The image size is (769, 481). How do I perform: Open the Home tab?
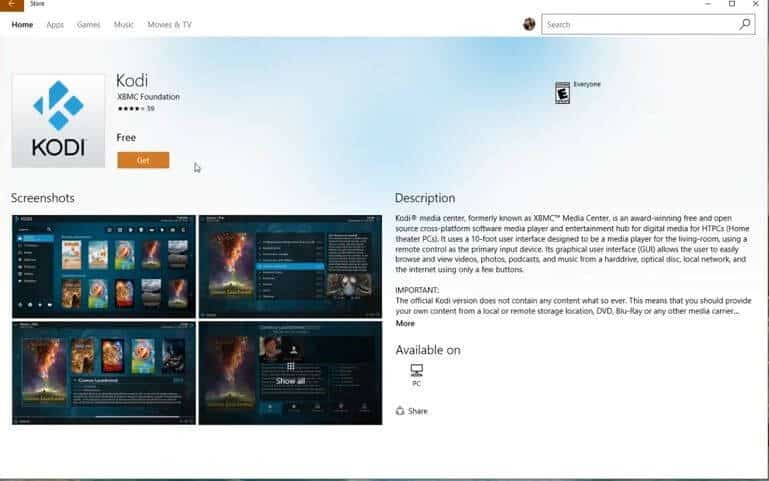coord(22,25)
